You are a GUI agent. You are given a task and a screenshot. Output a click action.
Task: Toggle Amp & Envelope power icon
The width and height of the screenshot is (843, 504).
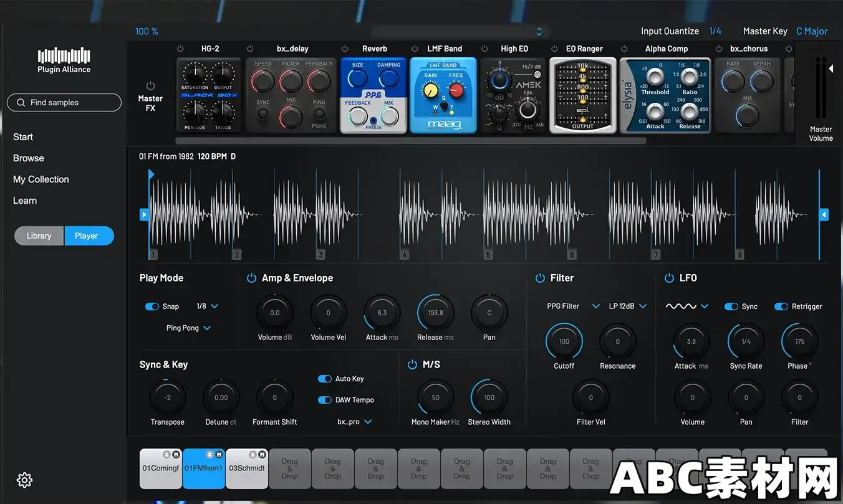click(x=251, y=278)
